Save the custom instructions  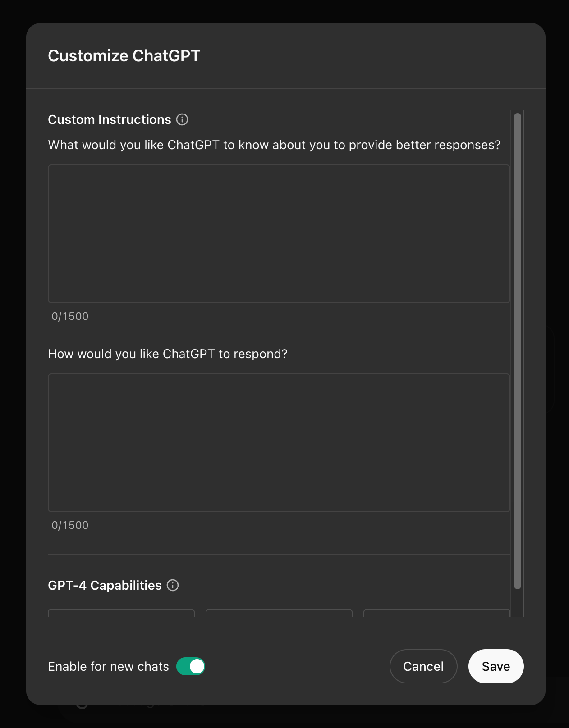click(496, 666)
